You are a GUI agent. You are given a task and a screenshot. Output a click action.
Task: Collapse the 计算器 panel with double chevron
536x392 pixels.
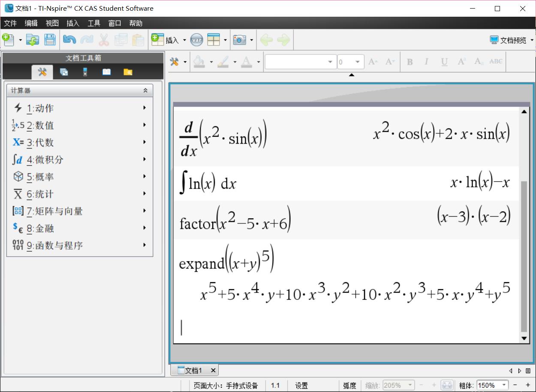pyautogui.click(x=145, y=90)
